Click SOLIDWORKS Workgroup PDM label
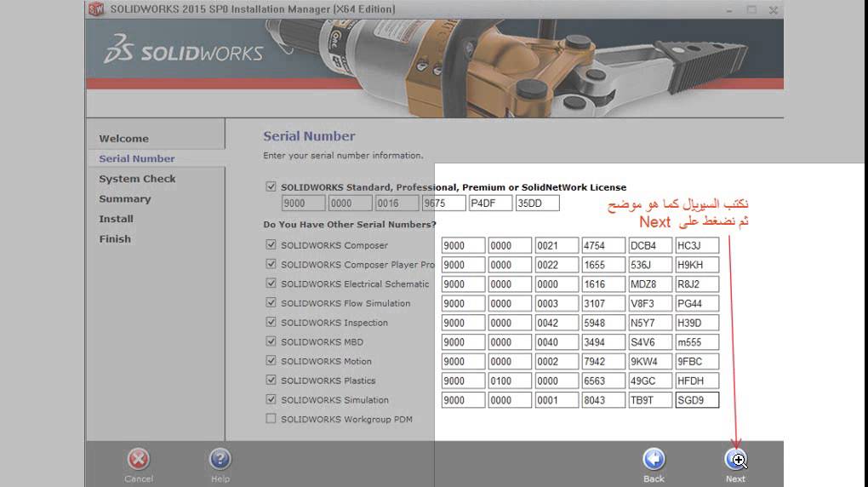 [346, 420]
